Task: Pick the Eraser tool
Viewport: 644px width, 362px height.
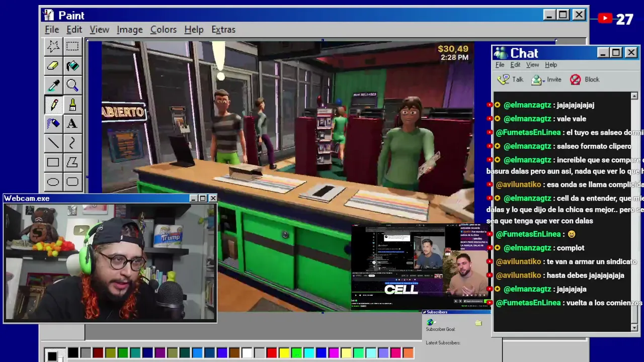Action: tap(53, 65)
